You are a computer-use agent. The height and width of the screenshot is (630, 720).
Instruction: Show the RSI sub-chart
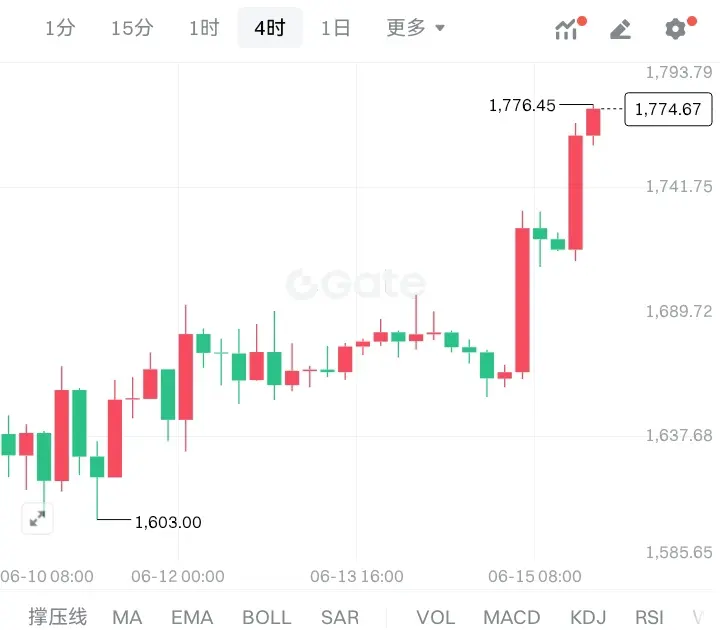point(649,617)
